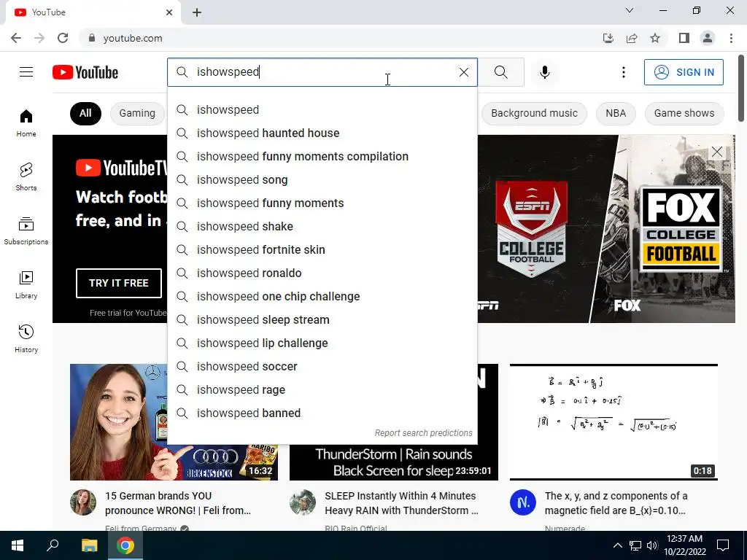Click the install app icon in address bar
This screenshot has height=560, width=747.
tap(608, 38)
